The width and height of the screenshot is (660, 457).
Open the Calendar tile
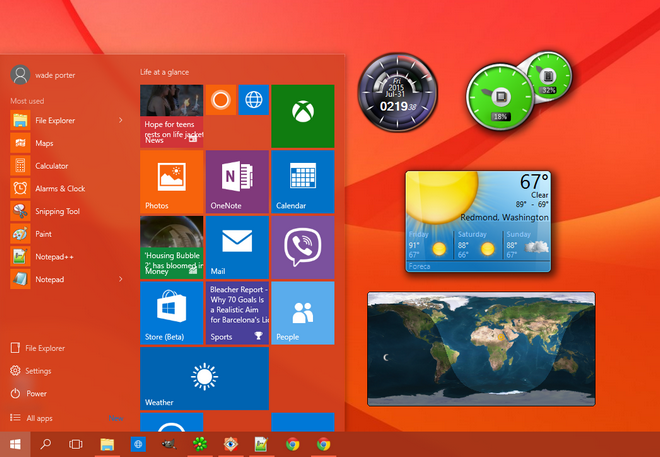(303, 182)
